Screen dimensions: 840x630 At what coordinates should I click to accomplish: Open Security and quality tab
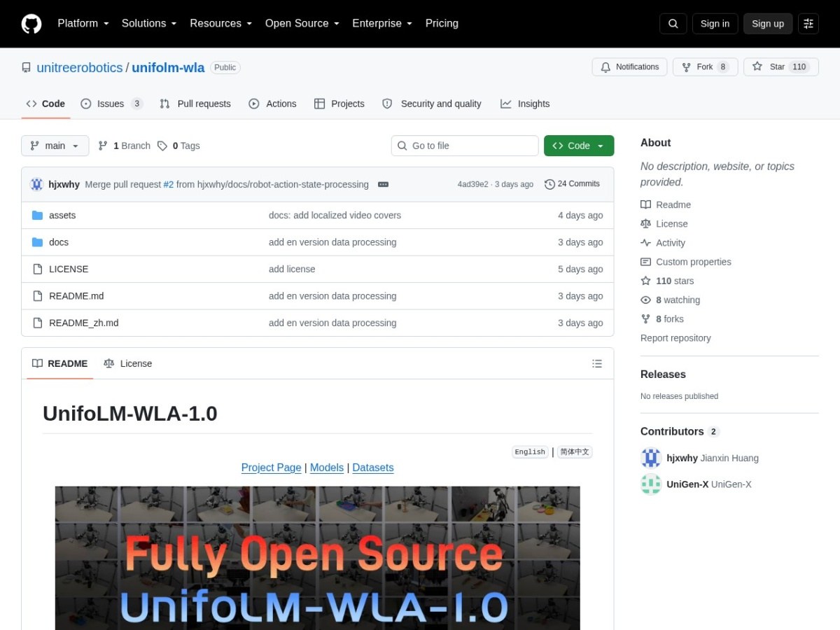432,104
